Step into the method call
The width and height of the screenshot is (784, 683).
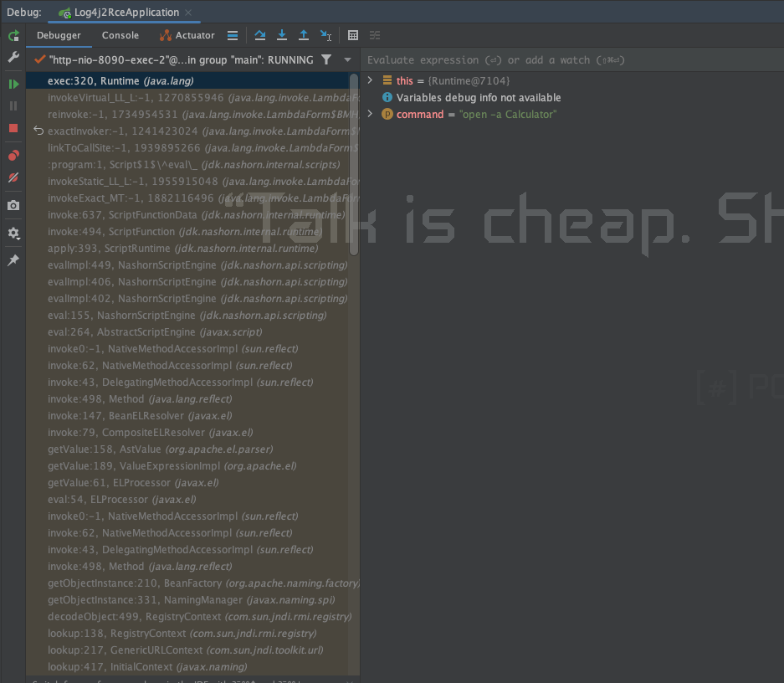(282, 35)
